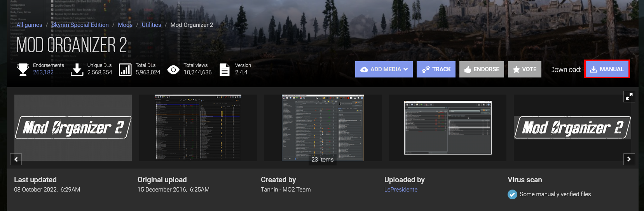The width and height of the screenshot is (644, 211).
Task: Click the 'Some manually verified files' text
Action: tap(555, 194)
